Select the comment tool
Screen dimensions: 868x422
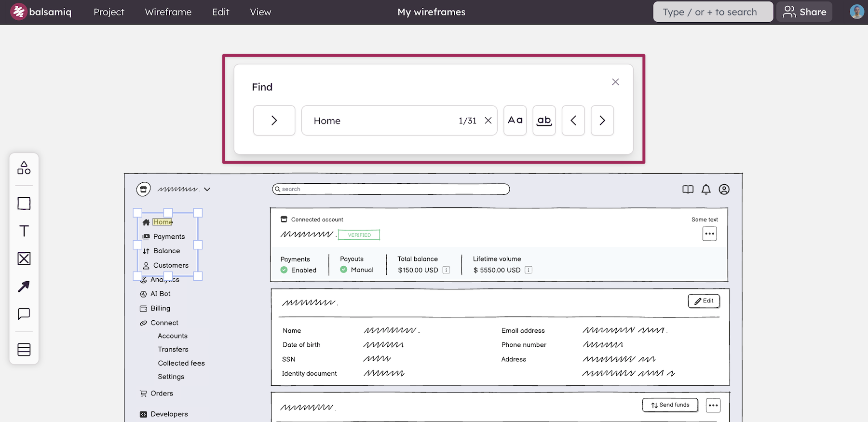tap(24, 314)
